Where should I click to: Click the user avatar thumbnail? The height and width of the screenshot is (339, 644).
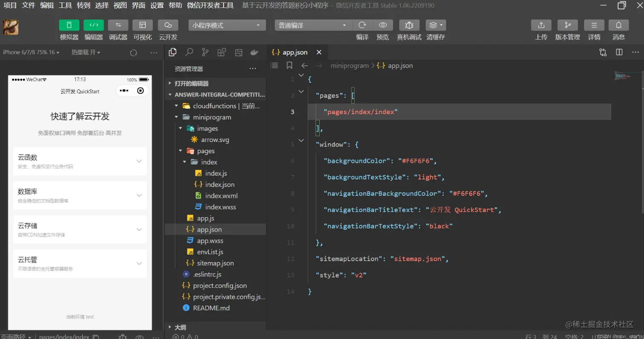(x=11, y=27)
